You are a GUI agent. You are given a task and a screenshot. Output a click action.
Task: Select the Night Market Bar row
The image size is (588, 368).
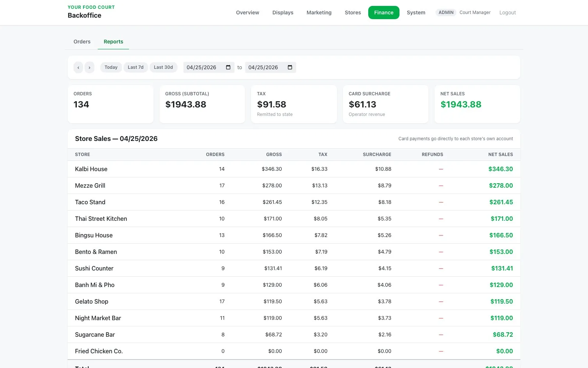pos(294,318)
